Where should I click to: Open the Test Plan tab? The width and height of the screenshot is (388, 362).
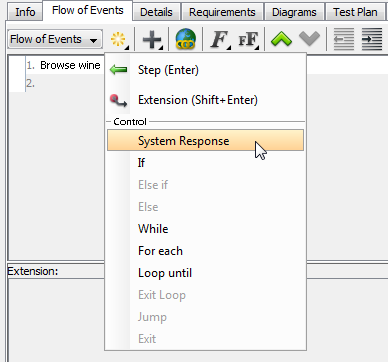click(x=355, y=12)
